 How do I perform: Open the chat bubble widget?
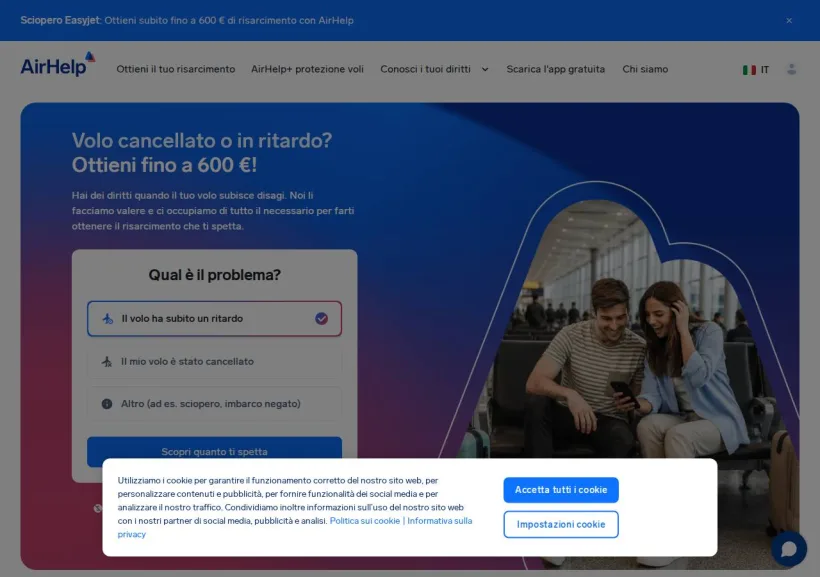click(x=789, y=549)
